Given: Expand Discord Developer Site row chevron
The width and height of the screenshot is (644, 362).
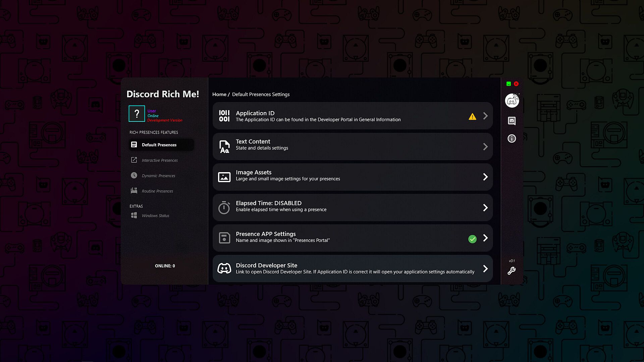Looking at the screenshot, I should pyautogui.click(x=485, y=268).
